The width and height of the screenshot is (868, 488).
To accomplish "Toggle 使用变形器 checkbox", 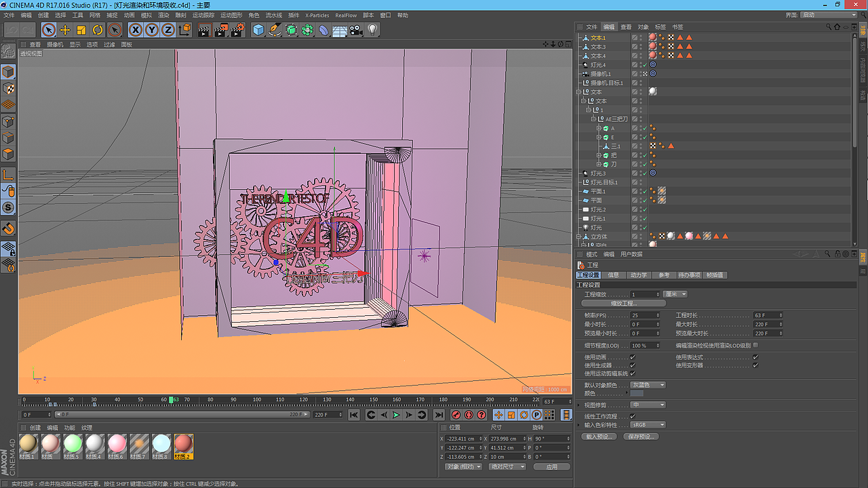I will coord(755,365).
